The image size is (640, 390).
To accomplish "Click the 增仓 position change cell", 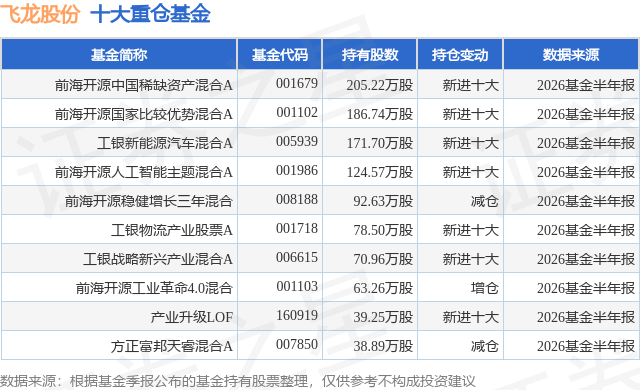I will (484, 288).
